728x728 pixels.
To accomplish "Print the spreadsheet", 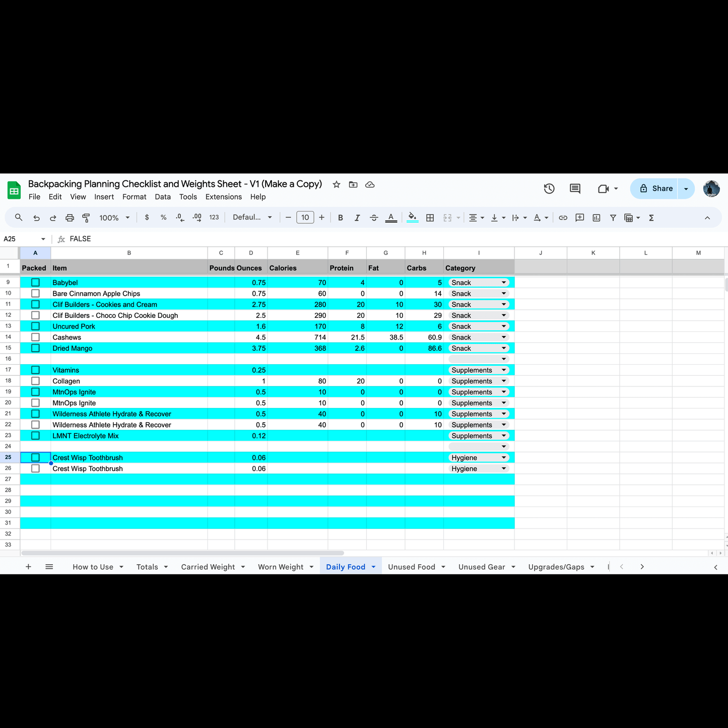I will pos(70,218).
